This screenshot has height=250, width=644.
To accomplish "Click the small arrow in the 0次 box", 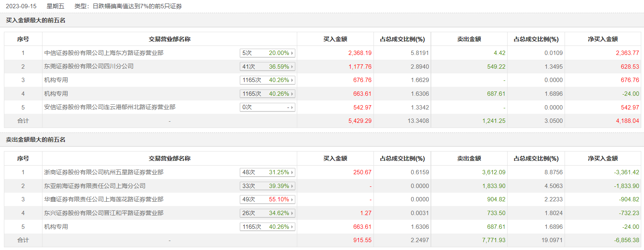I will coord(292,108).
